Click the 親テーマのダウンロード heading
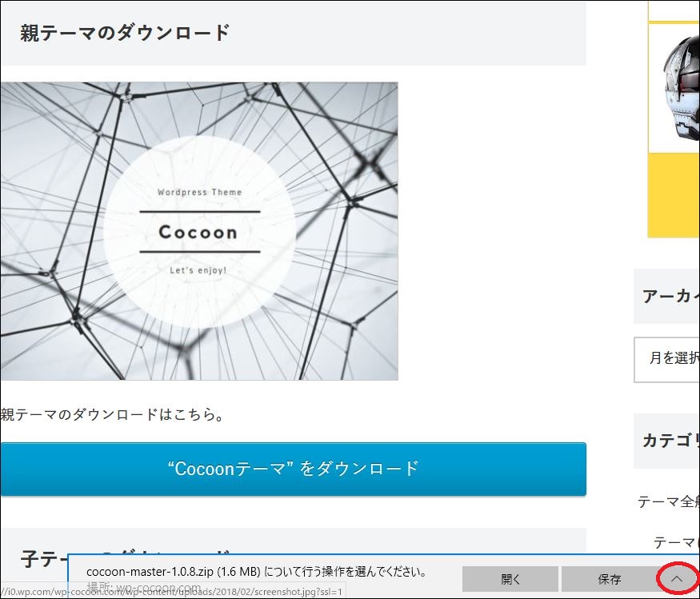Viewport: 700px width, 599px height. point(125,33)
